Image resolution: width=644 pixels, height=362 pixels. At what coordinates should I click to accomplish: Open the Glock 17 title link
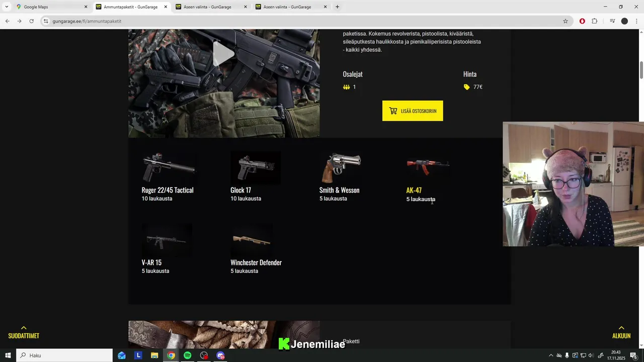click(x=240, y=190)
